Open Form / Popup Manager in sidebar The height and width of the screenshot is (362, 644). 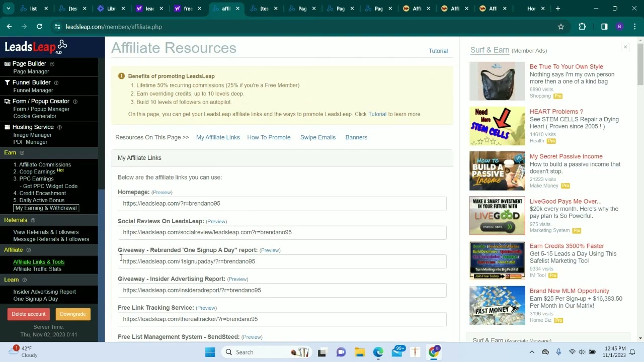point(41,109)
